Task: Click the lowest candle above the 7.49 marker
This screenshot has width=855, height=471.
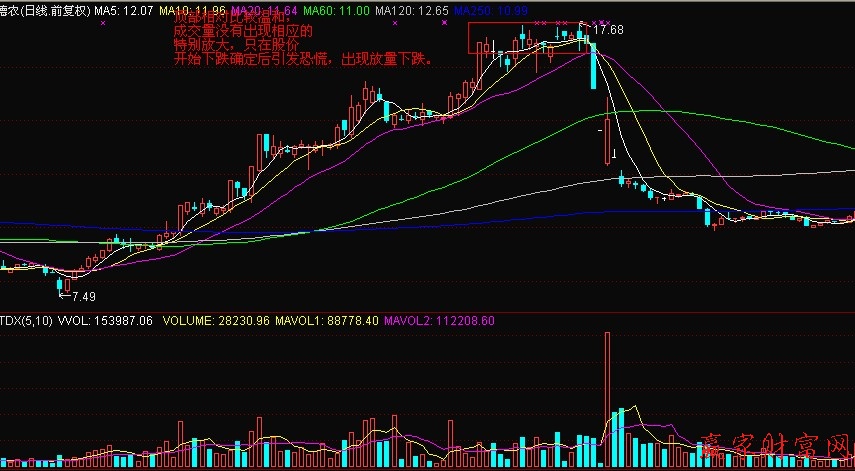Action: (59, 284)
